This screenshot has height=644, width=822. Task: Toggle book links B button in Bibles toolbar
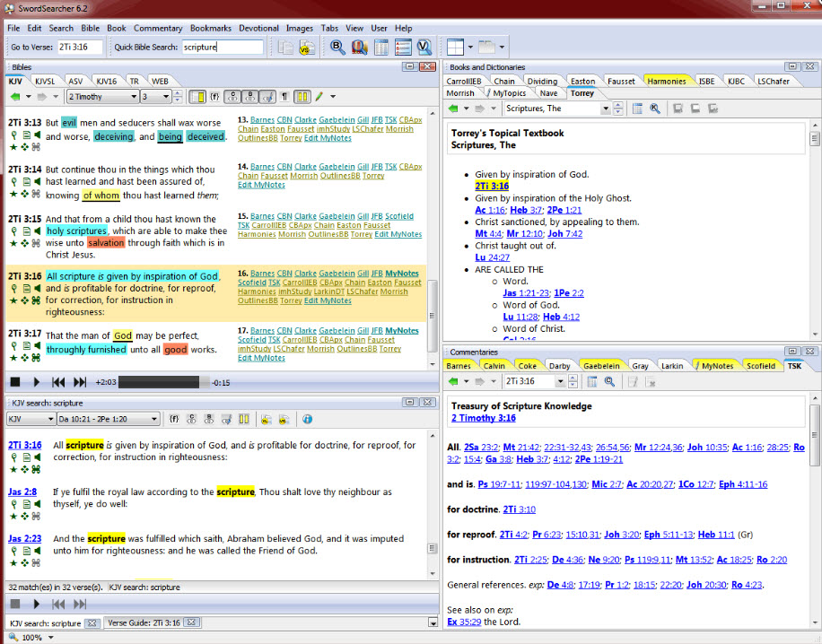pos(250,96)
